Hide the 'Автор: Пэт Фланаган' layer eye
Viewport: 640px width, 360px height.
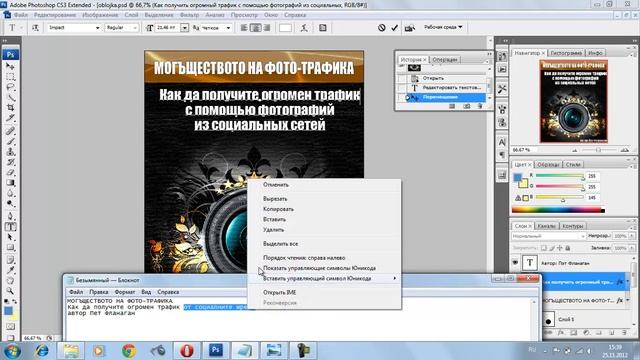(515, 263)
